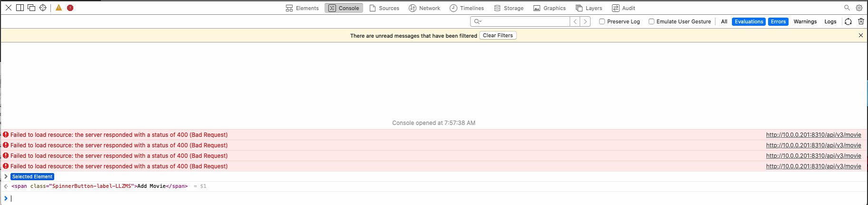Enable Preserve Log checkbox

click(602, 21)
